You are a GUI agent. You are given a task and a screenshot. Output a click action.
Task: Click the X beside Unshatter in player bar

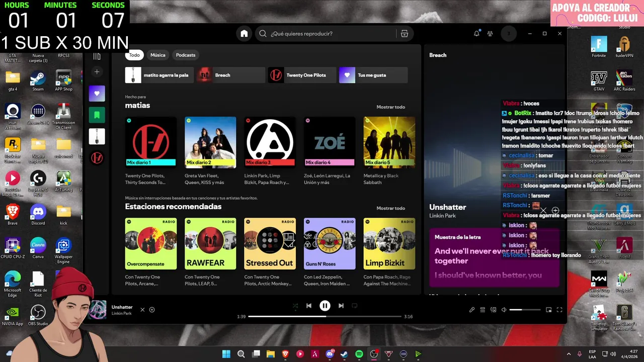[x=142, y=310]
